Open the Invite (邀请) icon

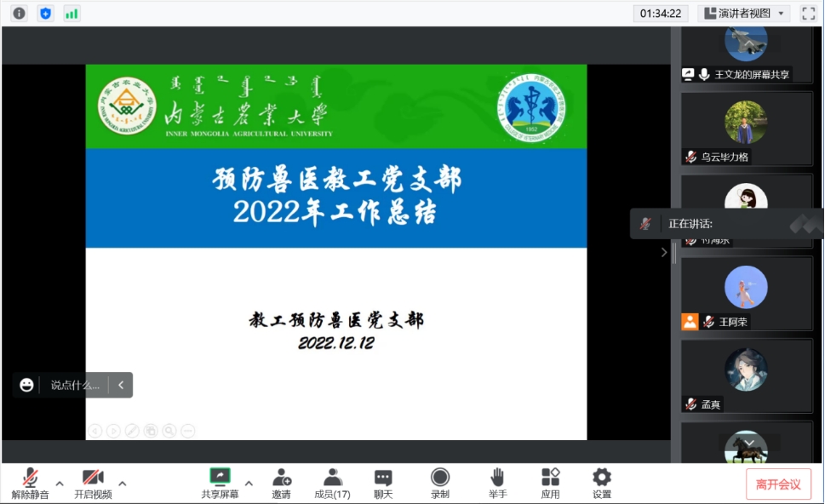click(281, 483)
